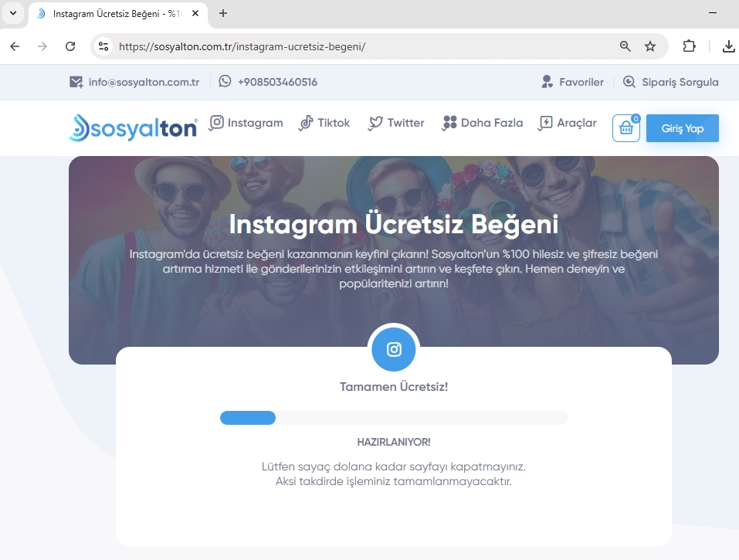
Task: Expand the Daha Fazla menu
Action: [482, 123]
